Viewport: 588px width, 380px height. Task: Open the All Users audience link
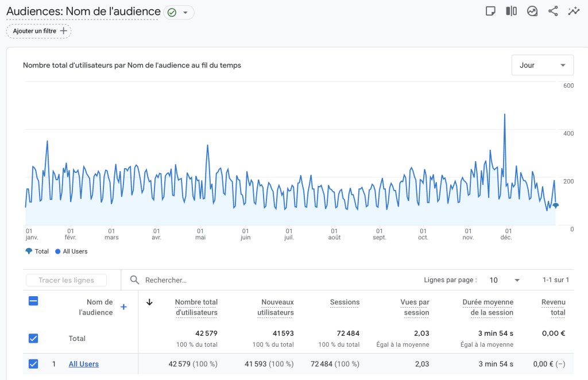point(83,364)
